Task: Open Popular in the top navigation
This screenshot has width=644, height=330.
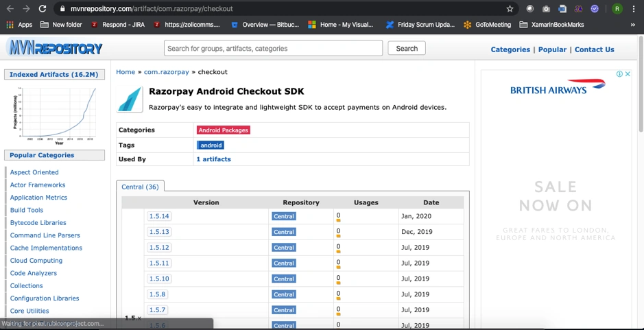Action: (552, 49)
